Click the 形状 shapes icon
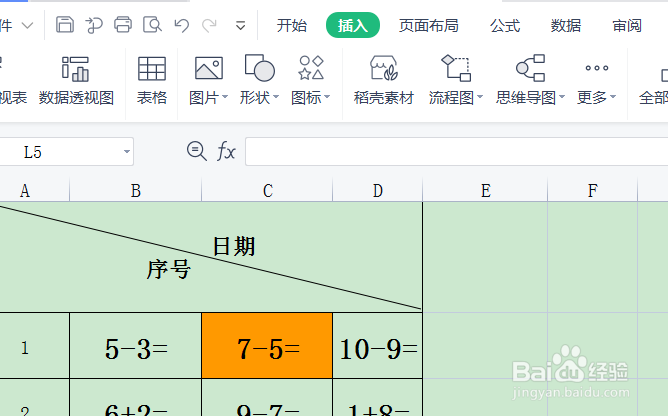 [x=259, y=67]
